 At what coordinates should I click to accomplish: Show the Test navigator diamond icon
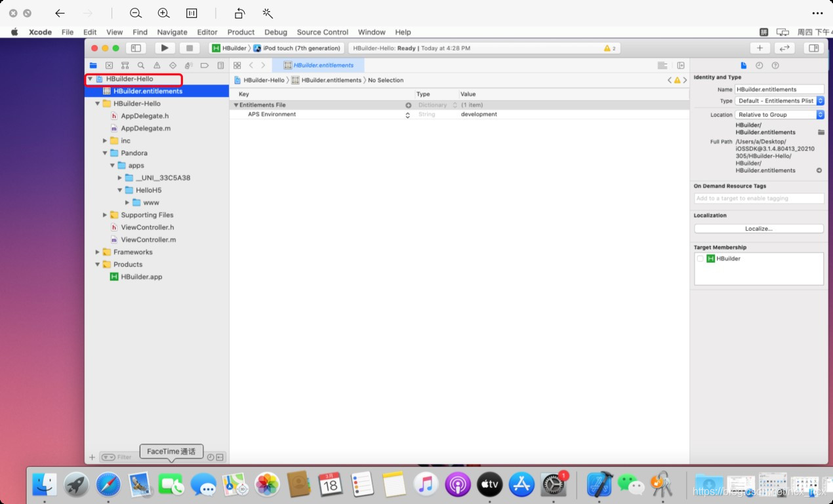click(x=173, y=66)
